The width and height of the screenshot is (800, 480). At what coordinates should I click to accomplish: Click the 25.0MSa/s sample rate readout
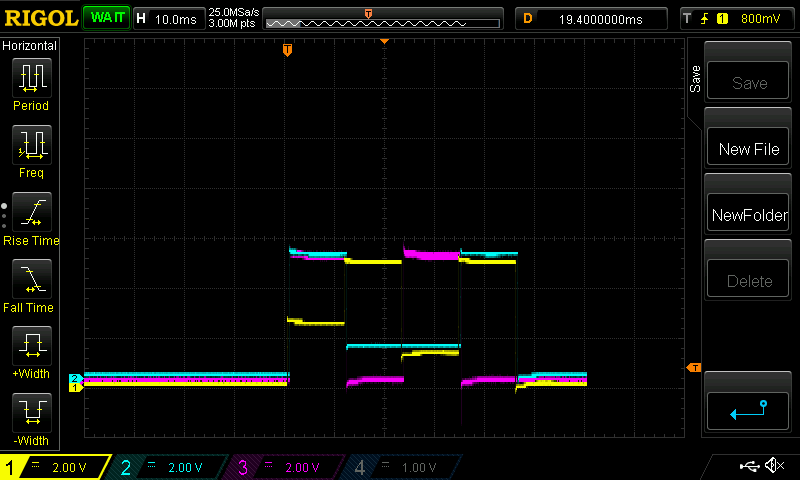pos(234,12)
